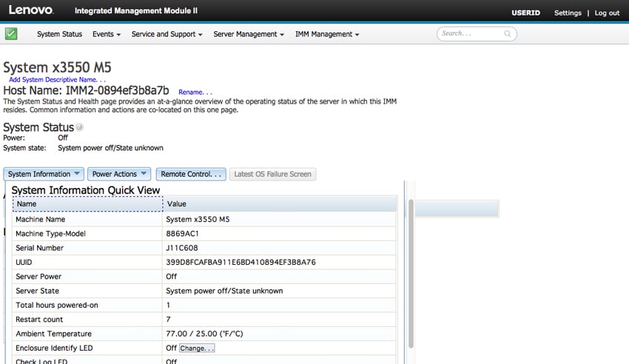This screenshot has width=629, height=364.
Task: Click the Host Name IMM2-0894ef3b8a7b text
Action: (86, 90)
